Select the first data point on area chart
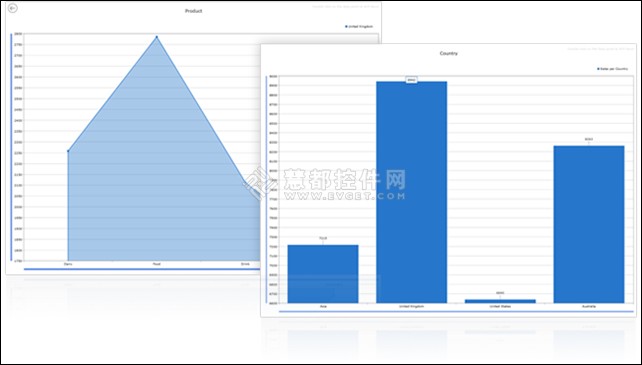Screen dimensions: 642x365 (68, 151)
